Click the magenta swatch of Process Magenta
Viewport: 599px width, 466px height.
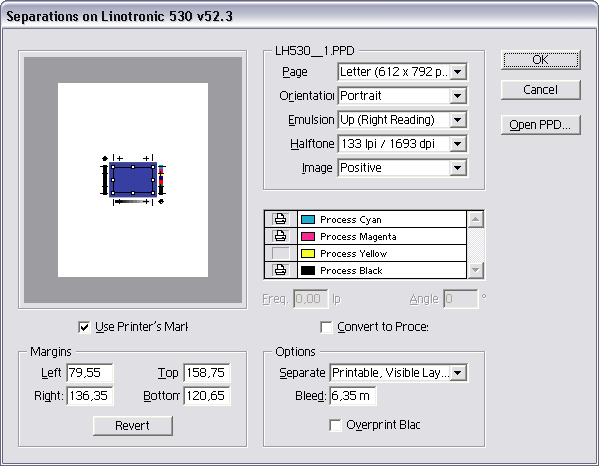tap(308, 236)
